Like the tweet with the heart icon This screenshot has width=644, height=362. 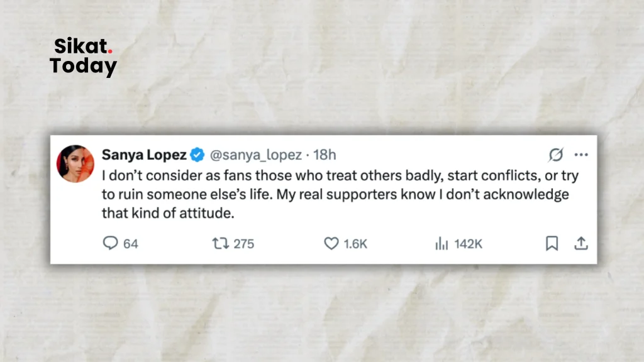point(331,243)
